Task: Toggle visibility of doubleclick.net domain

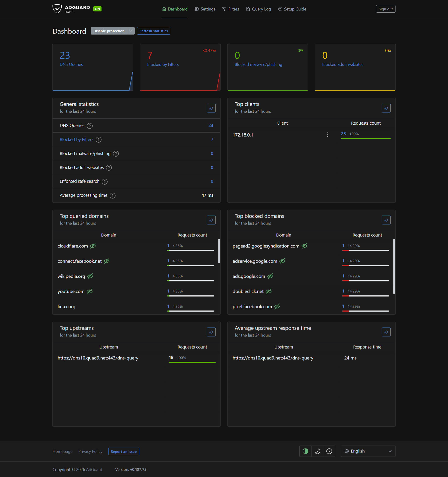Action: click(x=269, y=291)
